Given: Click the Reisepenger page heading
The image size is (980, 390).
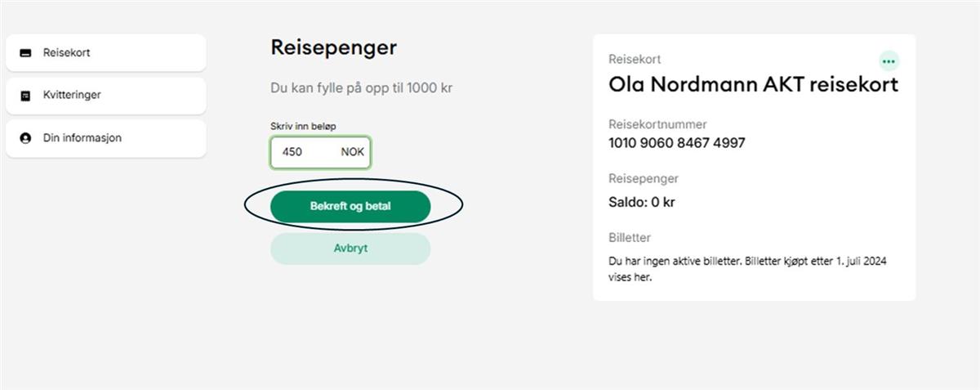Looking at the screenshot, I should (x=333, y=47).
